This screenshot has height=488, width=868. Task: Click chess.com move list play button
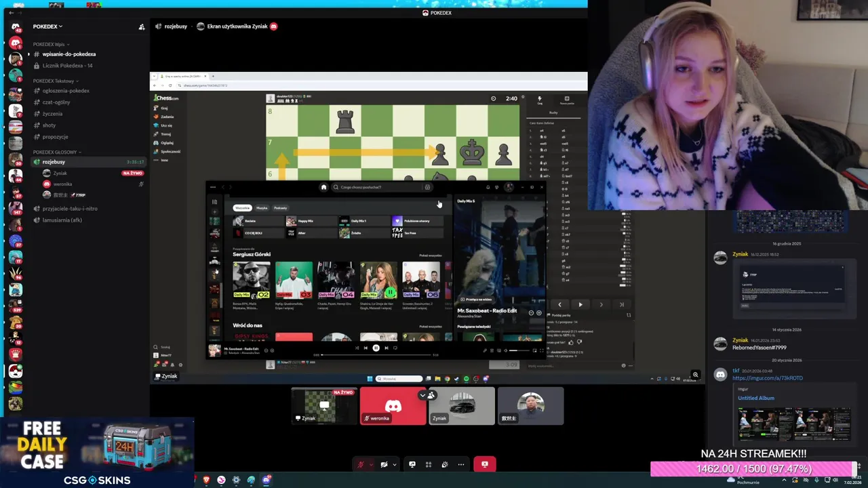click(580, 305)
